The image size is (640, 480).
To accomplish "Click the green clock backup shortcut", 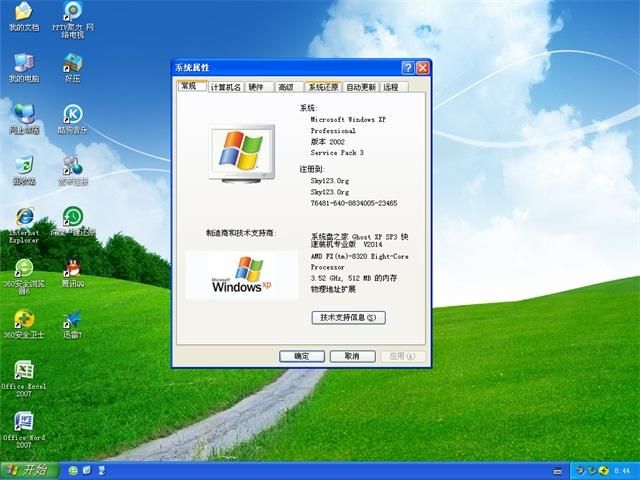I will 73,222.
